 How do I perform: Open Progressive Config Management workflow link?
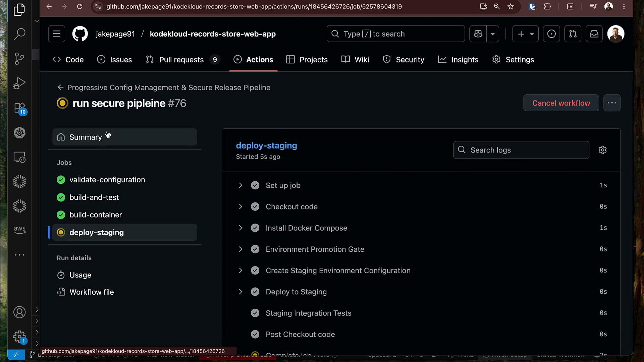coord(169,87)
